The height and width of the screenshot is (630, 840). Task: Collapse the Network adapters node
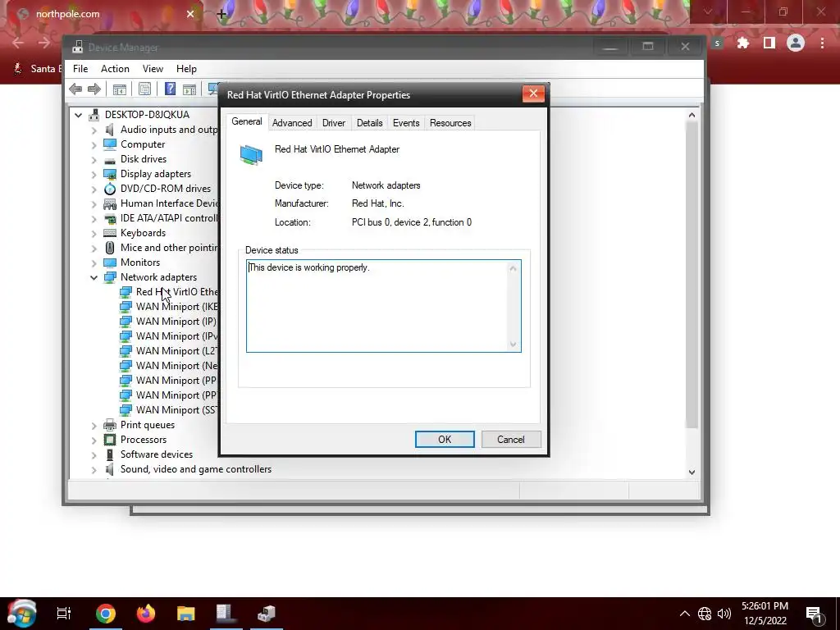click(x=94, y=277)
